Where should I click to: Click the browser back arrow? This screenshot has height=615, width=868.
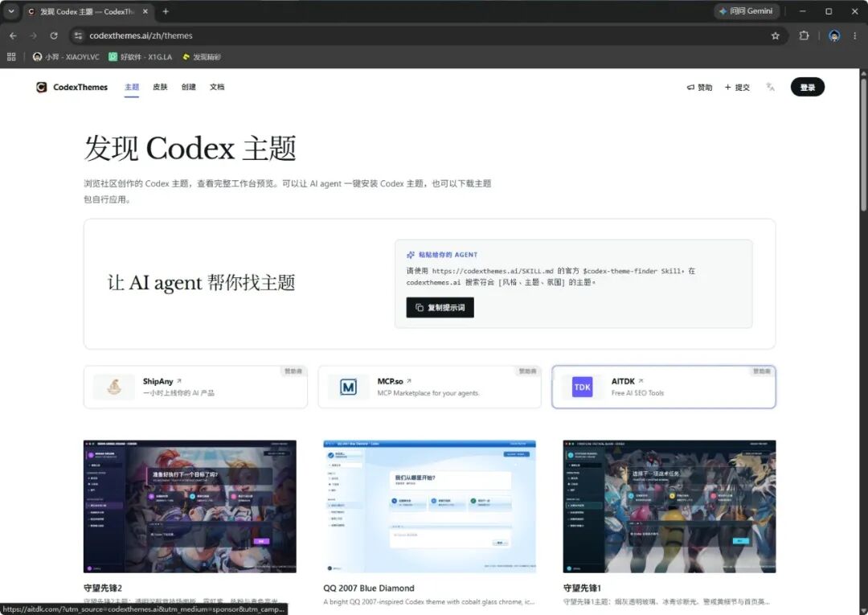point(14,35)
